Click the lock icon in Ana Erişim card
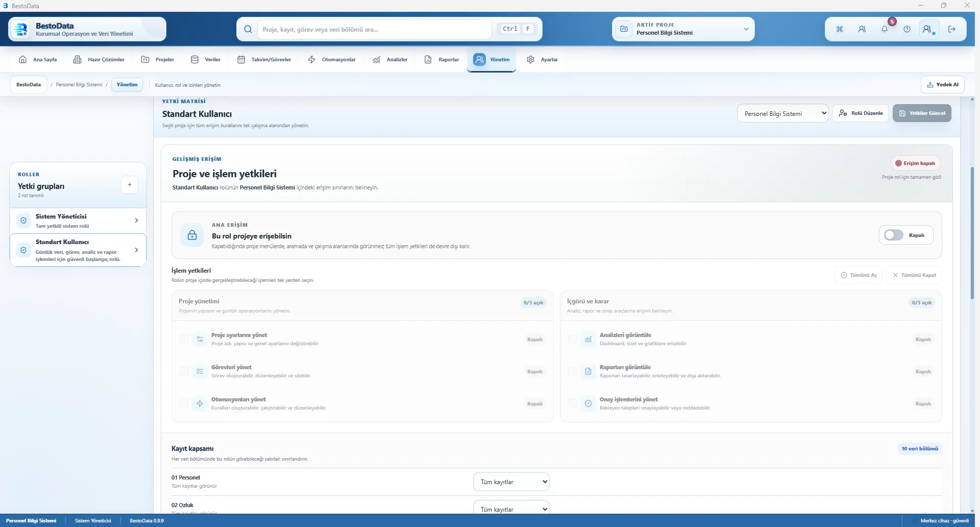Viewport: 980px width, 527px height. tap(192, 235)
